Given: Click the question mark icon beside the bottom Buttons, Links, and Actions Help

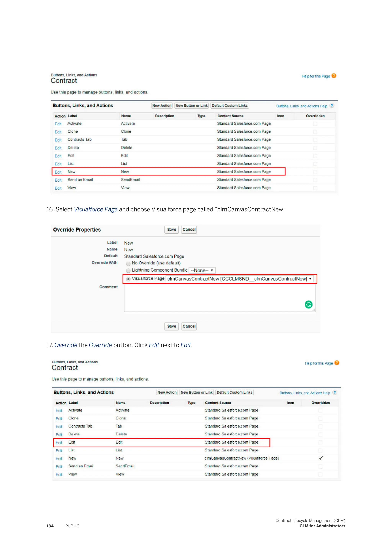Looking at the screenshot, I should 335,392.
